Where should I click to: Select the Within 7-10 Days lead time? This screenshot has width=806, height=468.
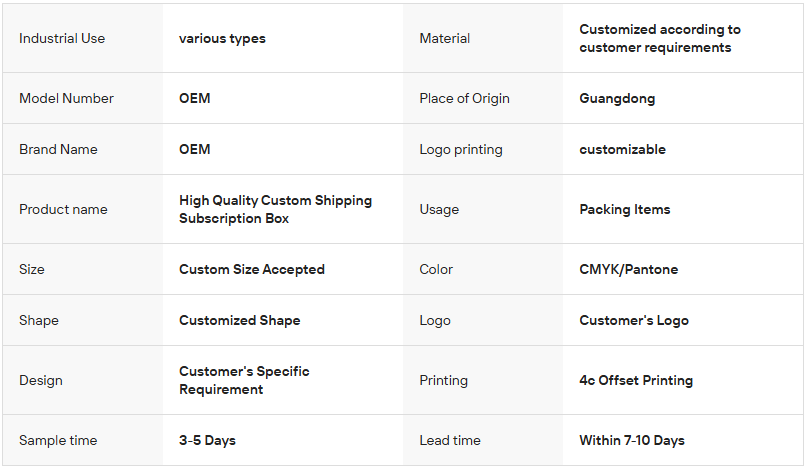coord(632,440)
